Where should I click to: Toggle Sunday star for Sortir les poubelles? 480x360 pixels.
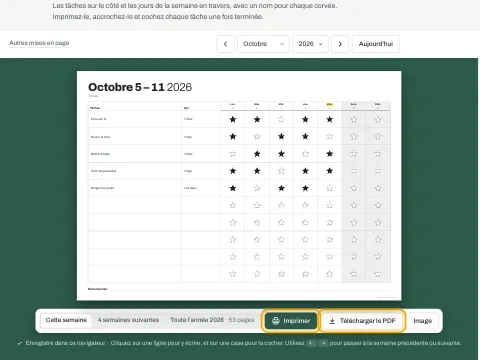(x=378, y=171)
